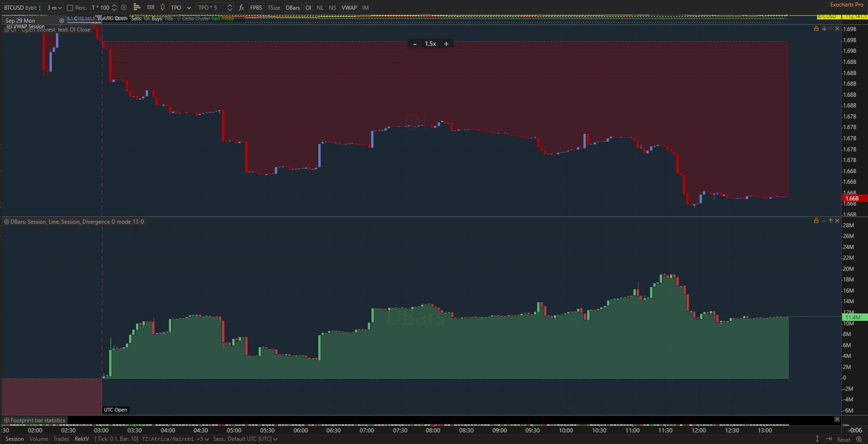Enable the Perc. checkbox
Screen dimensions: 868x444
pyautogui.click(x=70, y=8)
